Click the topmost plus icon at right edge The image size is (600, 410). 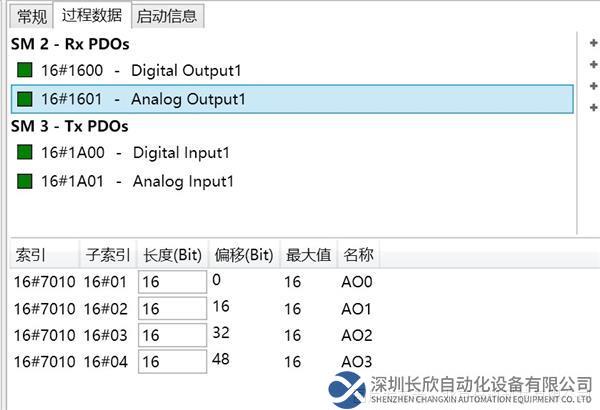click(594, 43)
